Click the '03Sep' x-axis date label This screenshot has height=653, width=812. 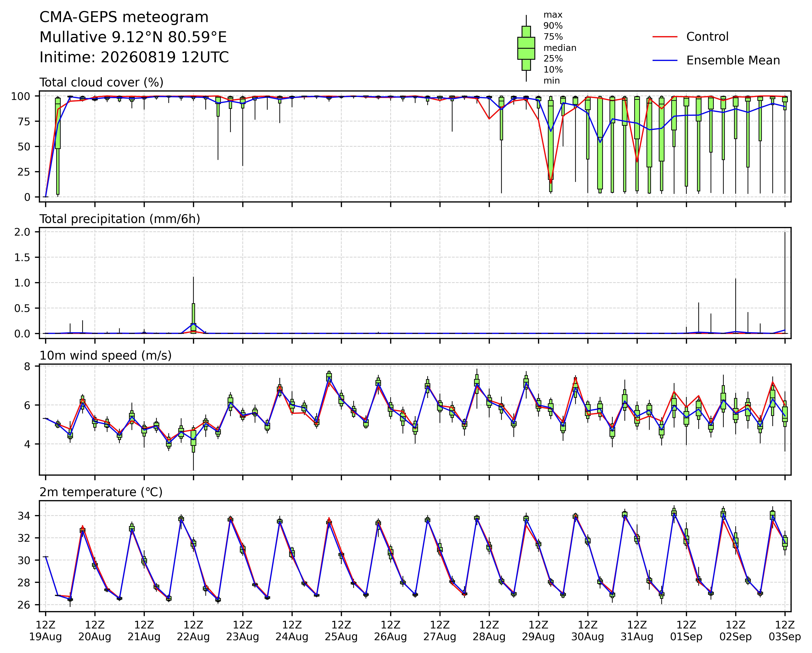(785, 637)
